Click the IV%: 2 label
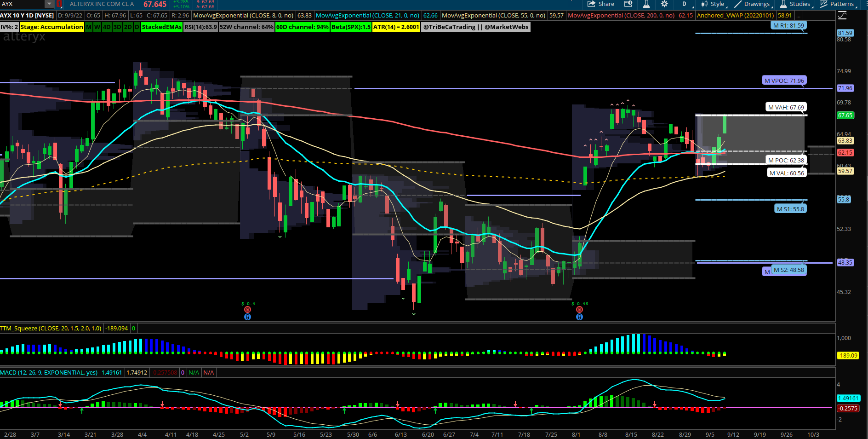This screenshot has height=439, width=868. coord(9,27)
